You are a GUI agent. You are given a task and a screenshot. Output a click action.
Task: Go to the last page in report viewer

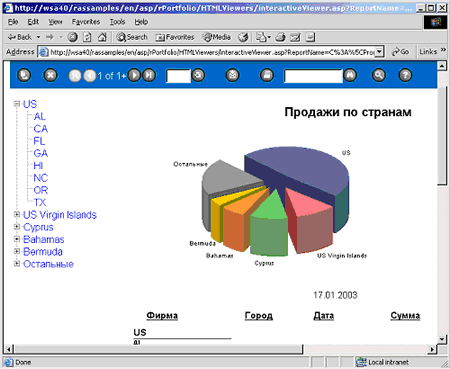pyautogui.click(x=149, y=75)
